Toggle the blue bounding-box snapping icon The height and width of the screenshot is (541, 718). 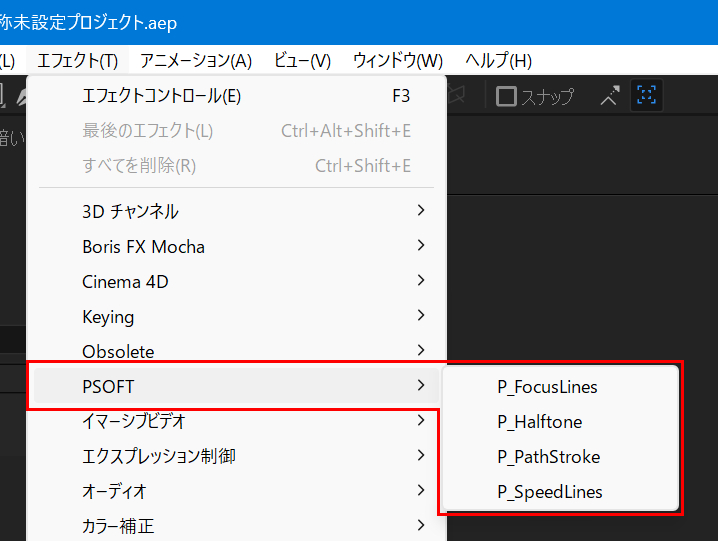pyautogui.click(x=646, y=95)
